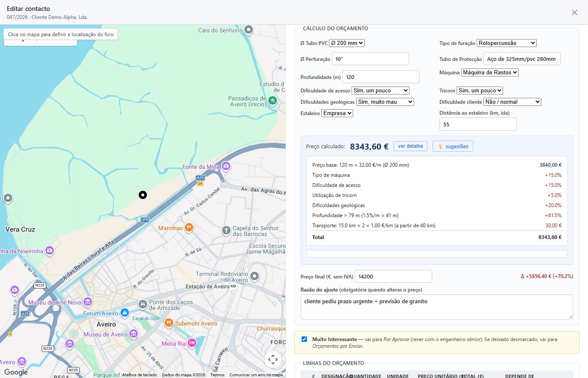Open Atalhos de teclado map link
Image resolution: width=588 pixels, height=378 pixels.
[139, 375]
